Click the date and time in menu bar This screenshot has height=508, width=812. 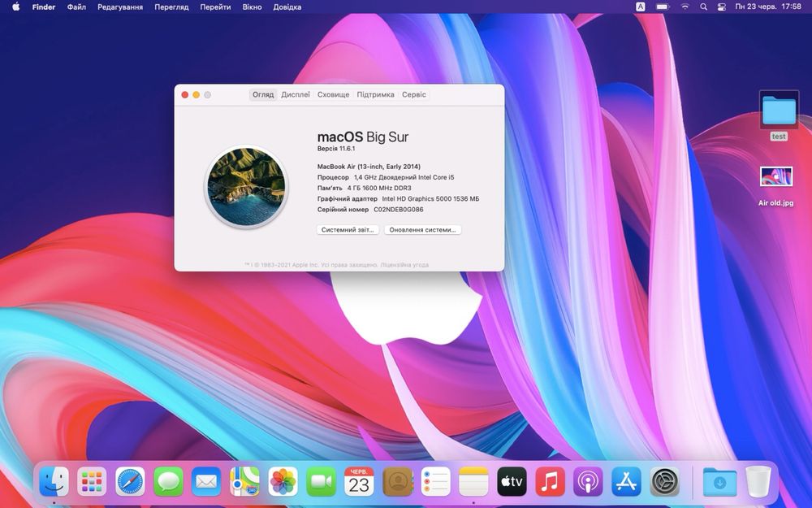tap(768, 7)
